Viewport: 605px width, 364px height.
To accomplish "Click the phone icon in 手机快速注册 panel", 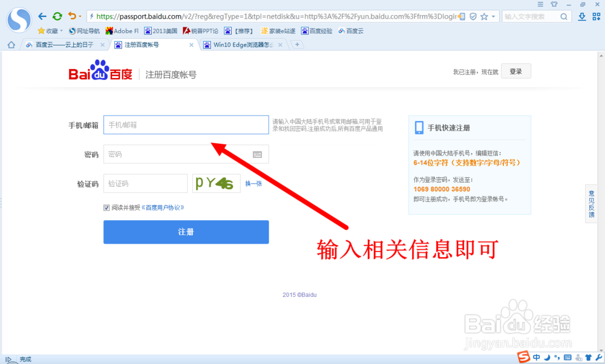I will [419, 128].
